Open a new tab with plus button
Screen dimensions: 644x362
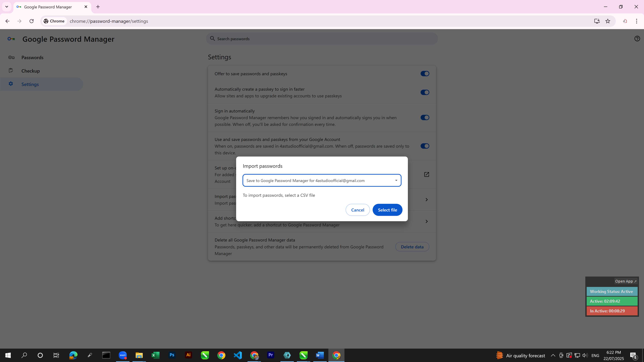pos(98,7)
